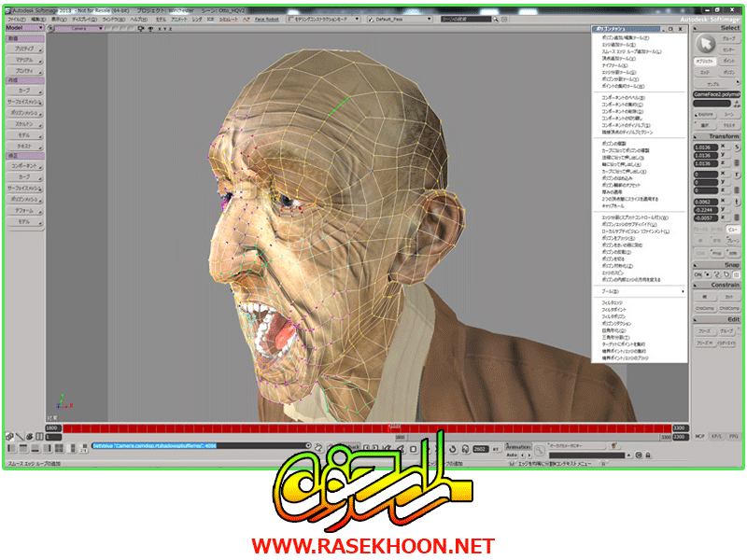Open the Model module dropdown
This screenshot has width=747, height=560.
25,28
